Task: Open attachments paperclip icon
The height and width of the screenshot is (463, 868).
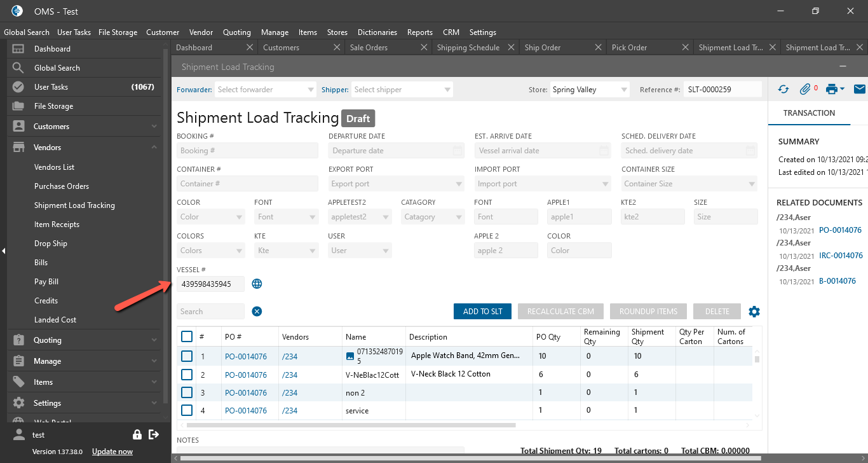Action: pyautogui.click(x=806, y=90)
